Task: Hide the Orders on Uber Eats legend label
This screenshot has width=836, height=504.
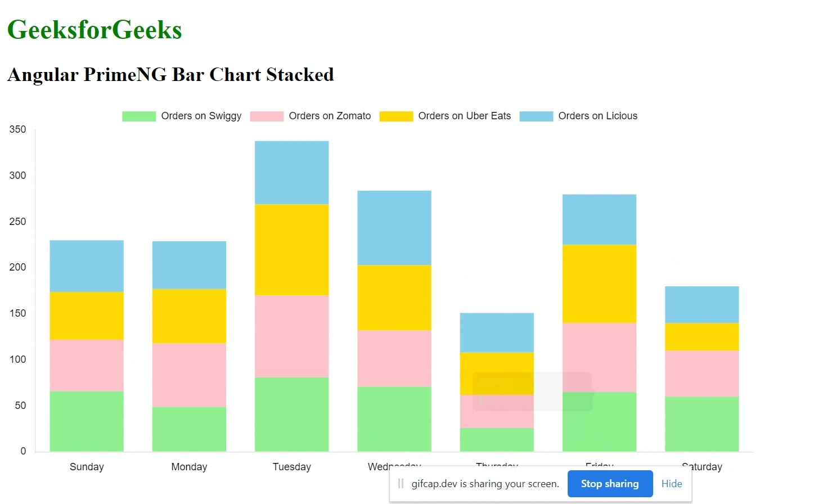Action: (x=464, y=116)
